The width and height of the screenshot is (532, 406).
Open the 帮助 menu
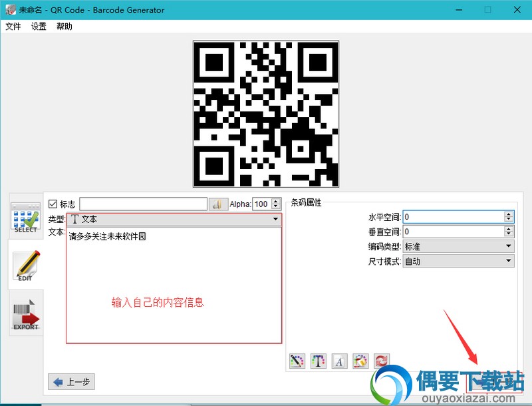[x=64, y=27]
